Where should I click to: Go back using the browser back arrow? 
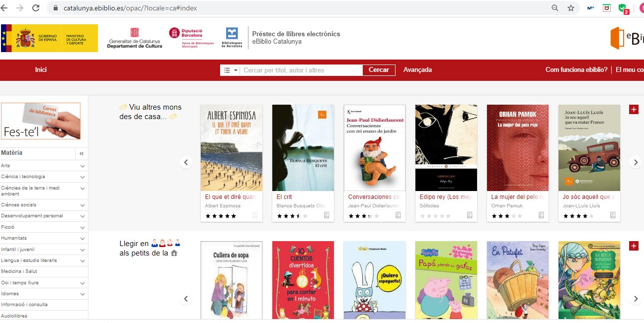4,8
